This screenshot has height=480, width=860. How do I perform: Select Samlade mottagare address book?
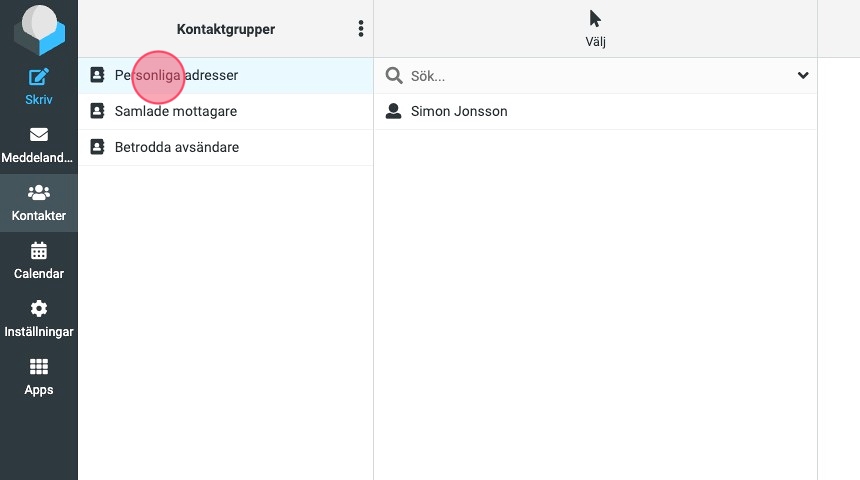pos(176,111)
